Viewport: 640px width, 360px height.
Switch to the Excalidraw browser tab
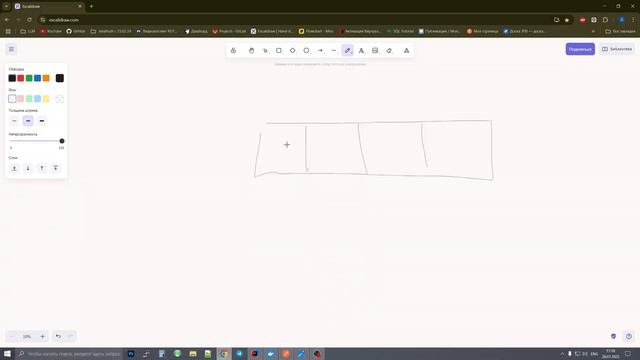pos(48,7)
